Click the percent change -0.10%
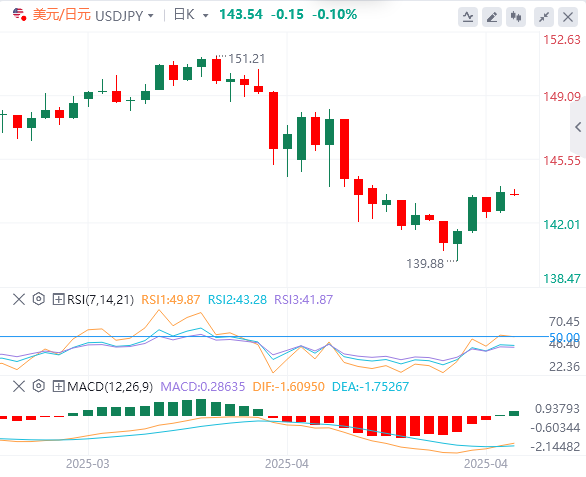 click(x=334, y=15)
